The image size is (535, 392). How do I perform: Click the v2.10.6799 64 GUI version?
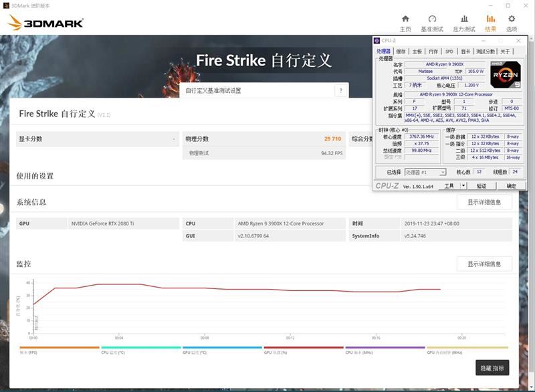[253, 235]
